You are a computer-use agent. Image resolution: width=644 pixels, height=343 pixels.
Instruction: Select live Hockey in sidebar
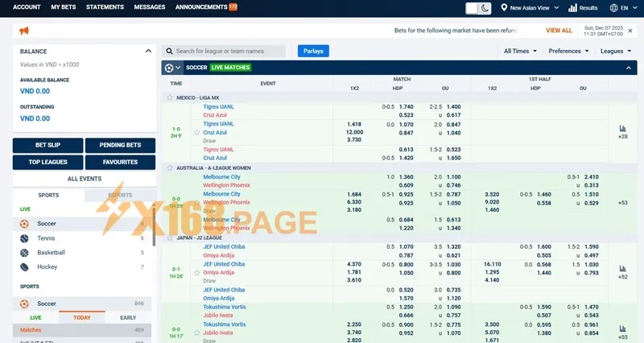[82, 267]
